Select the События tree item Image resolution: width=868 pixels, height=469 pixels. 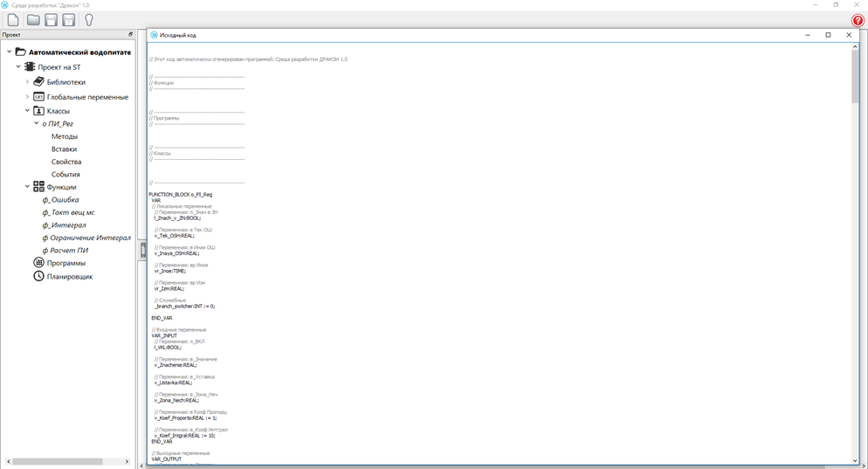(65, 175)
